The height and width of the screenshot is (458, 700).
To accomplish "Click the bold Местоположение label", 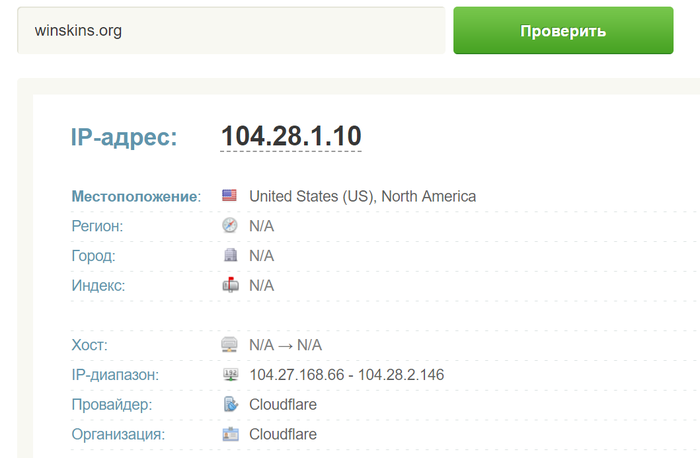I will [135, 196].
